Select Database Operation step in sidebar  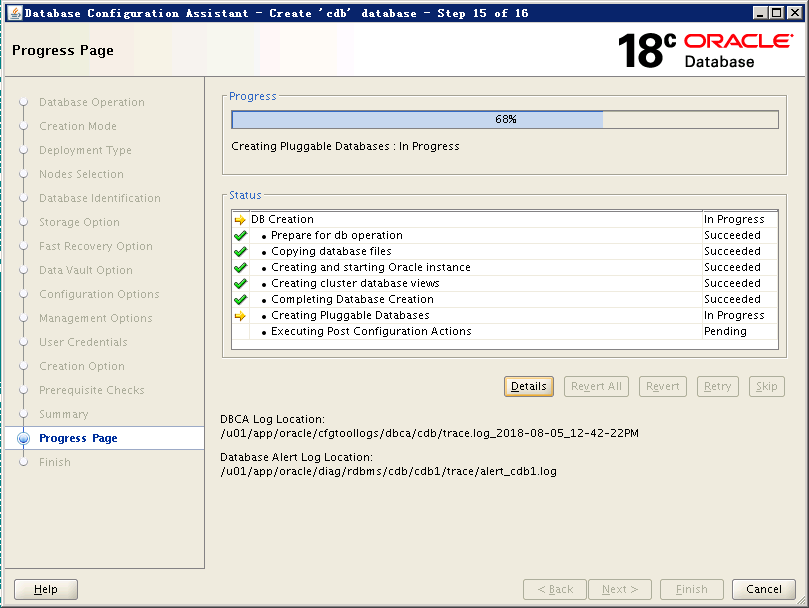pos(92,102)
